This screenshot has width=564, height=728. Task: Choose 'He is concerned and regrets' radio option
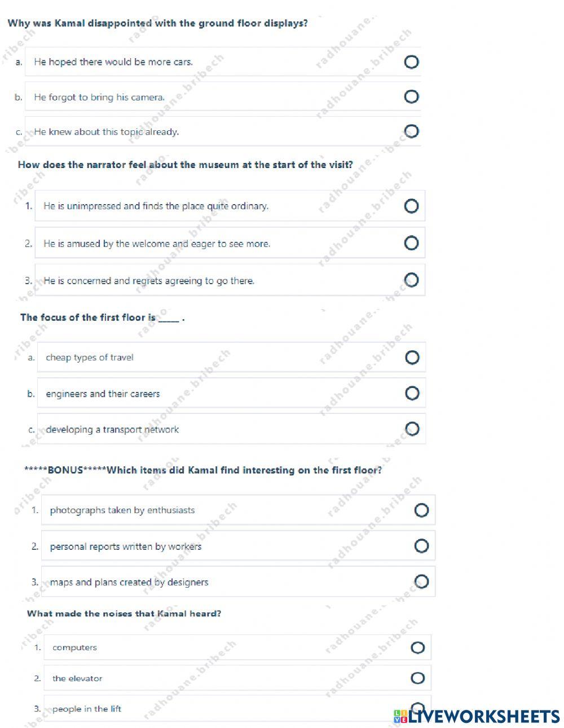[412, 280]
